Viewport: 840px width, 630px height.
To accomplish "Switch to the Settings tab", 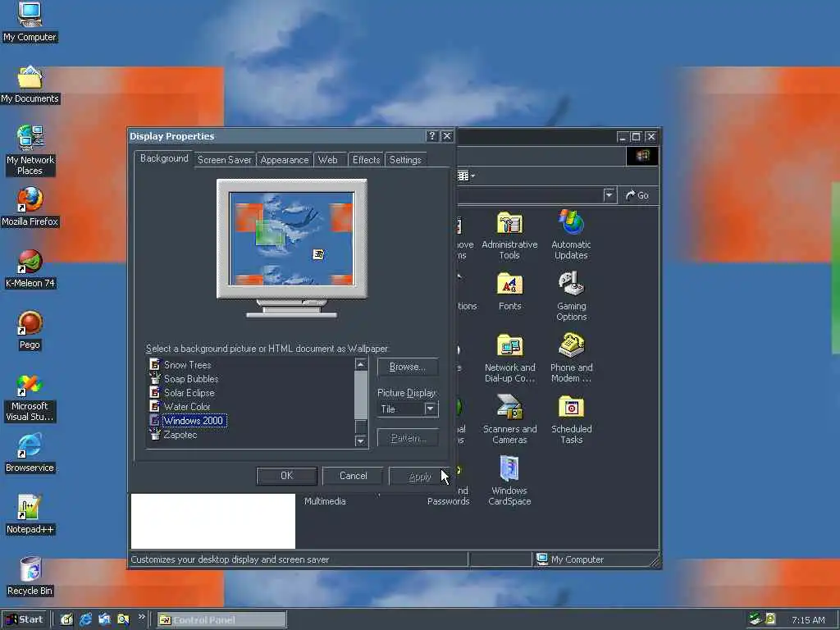I will point(405,160).
